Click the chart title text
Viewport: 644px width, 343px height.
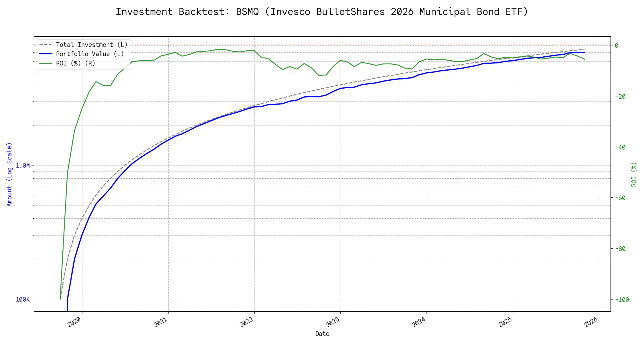pos(322,12)
